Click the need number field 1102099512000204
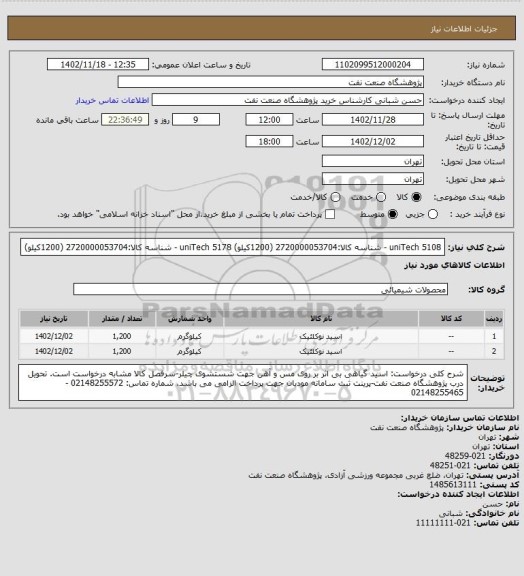Image resolution: width=524 pixels, height=576 pixels. (373, 64)
